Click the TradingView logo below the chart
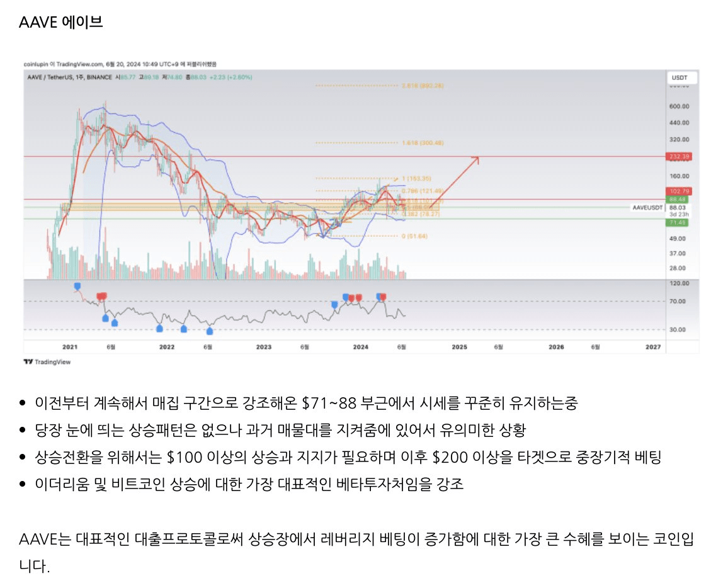 coord(47,362)
